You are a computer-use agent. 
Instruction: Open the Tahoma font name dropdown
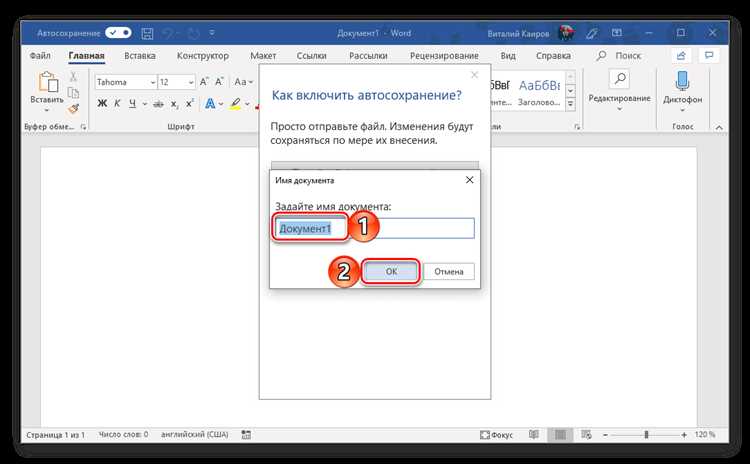(126, 82)
